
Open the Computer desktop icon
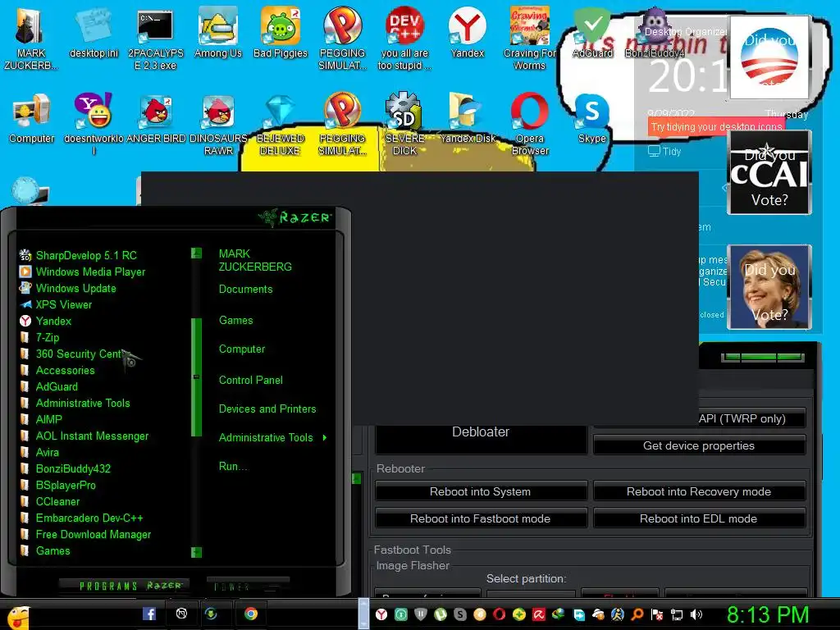coord(32,118)
